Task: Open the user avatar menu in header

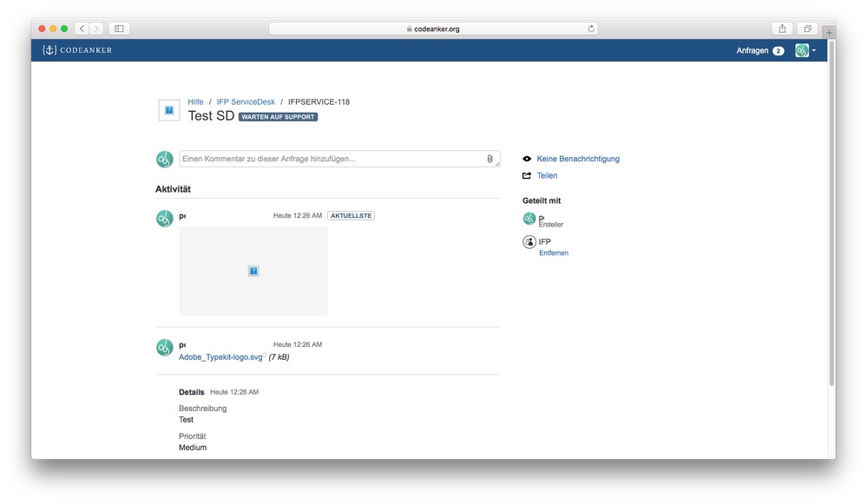Action: tap(805, 50)
